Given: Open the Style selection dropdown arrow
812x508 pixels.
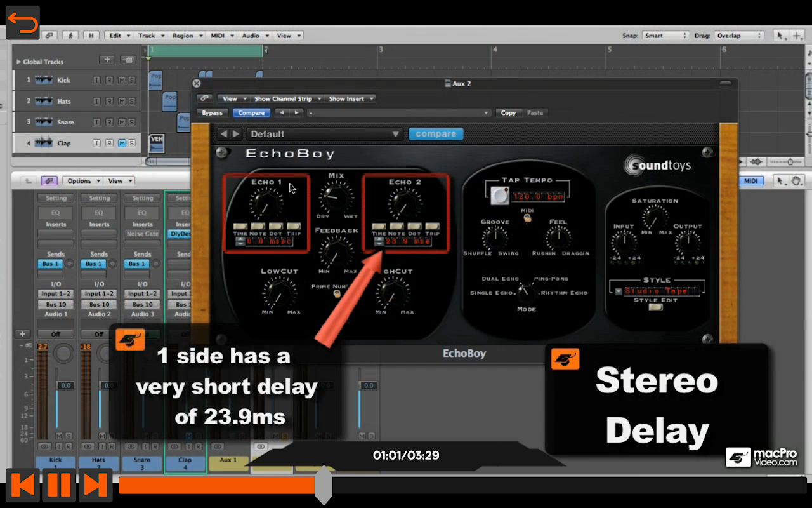Looking at the screenshot, I should pyautogui.click(x=618, y=291).
